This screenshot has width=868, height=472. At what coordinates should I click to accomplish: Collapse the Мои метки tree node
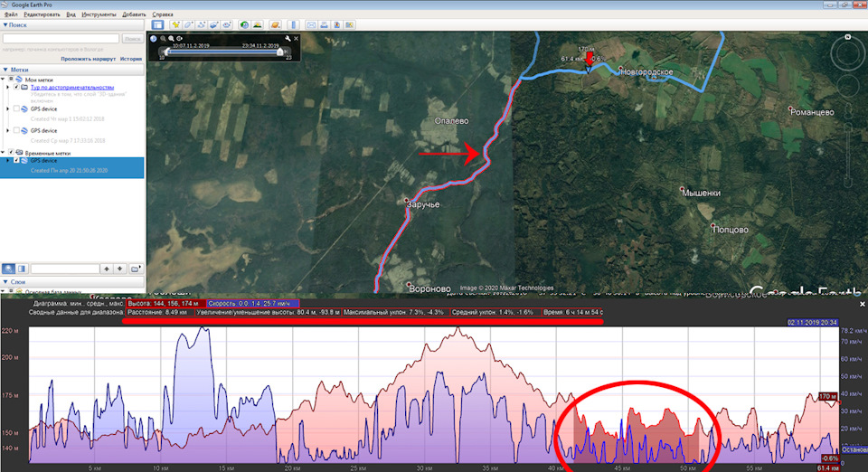point(4,80)
